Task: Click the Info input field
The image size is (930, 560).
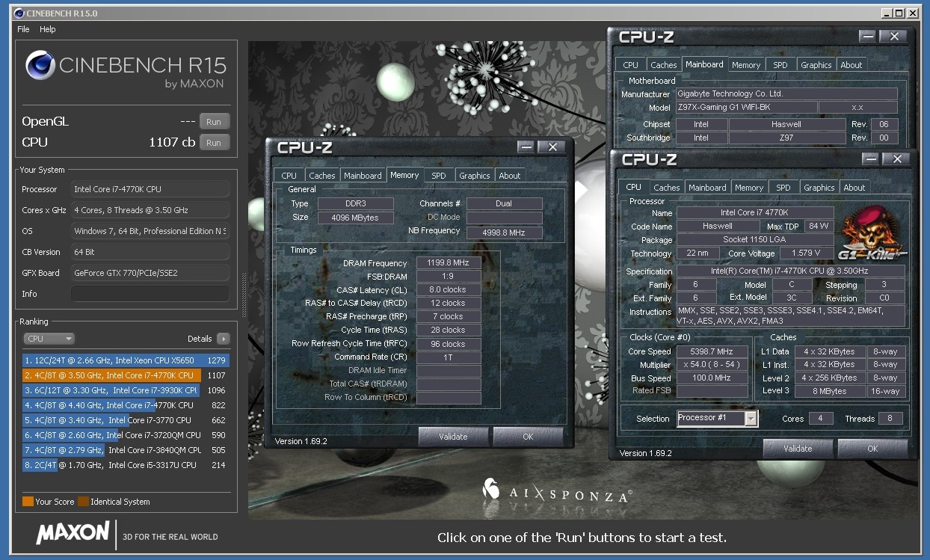Action: (150, 294)
